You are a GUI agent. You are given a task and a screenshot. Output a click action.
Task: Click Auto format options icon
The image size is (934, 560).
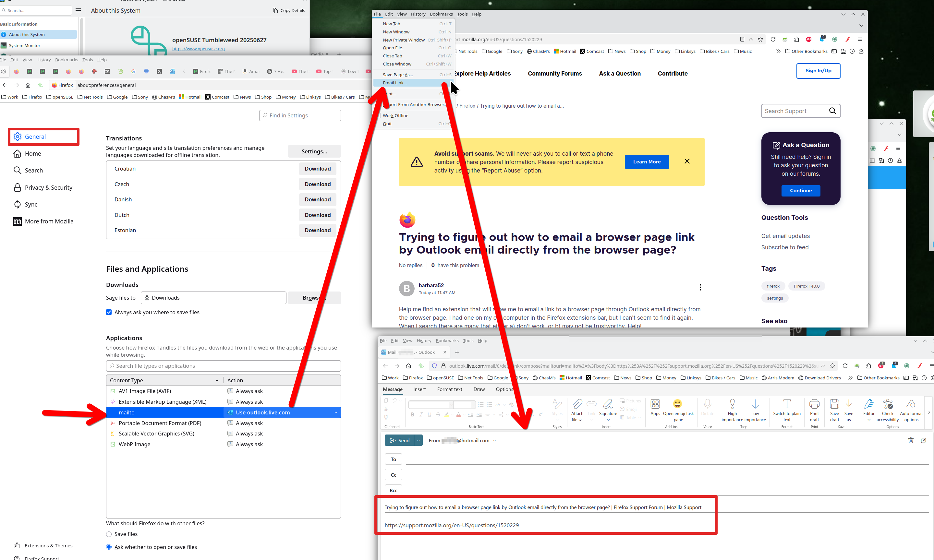click(911, 404)
